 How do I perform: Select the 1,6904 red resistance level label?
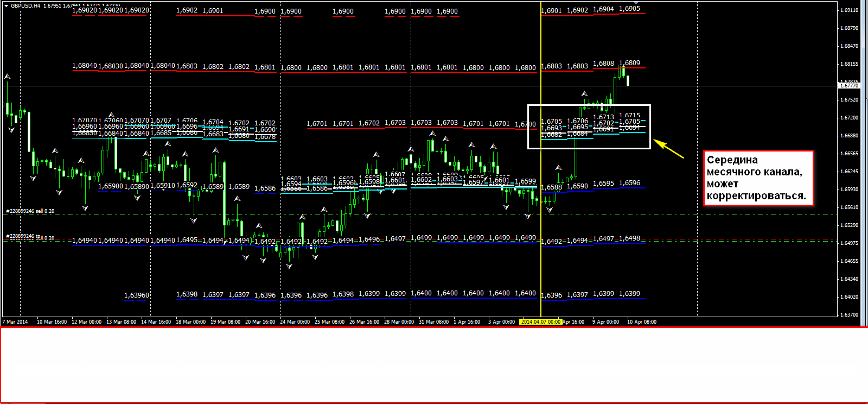tap(603, 9)
